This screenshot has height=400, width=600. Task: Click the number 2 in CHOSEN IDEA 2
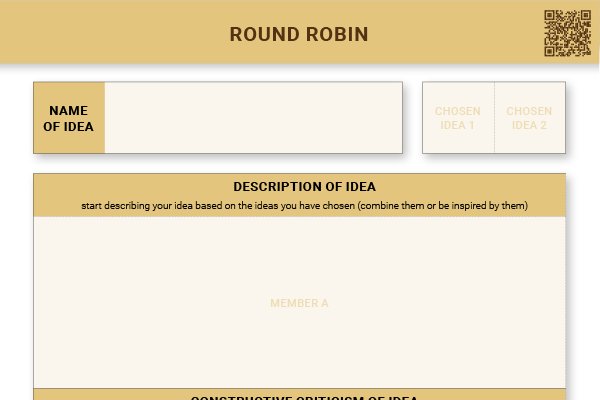(543, 125)
